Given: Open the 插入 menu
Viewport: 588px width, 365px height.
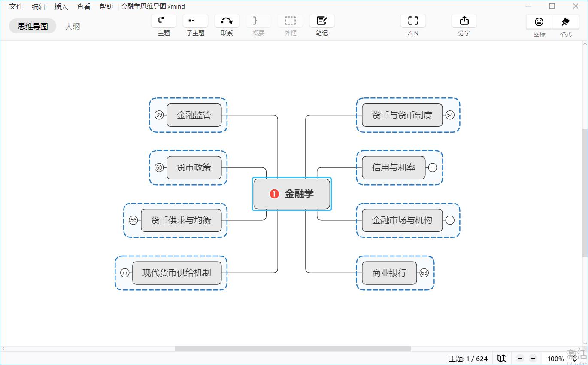Looking at the screenshot, I should 61,6.
